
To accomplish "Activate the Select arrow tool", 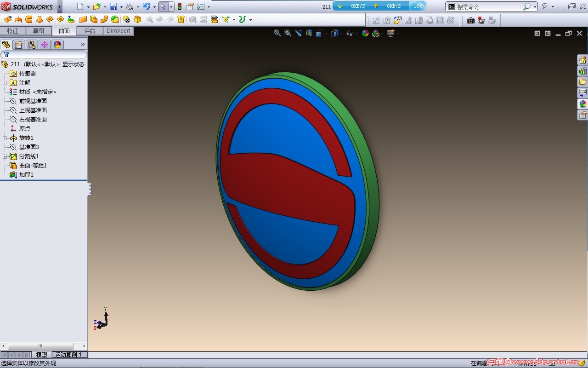I will [x=163, y=6].
